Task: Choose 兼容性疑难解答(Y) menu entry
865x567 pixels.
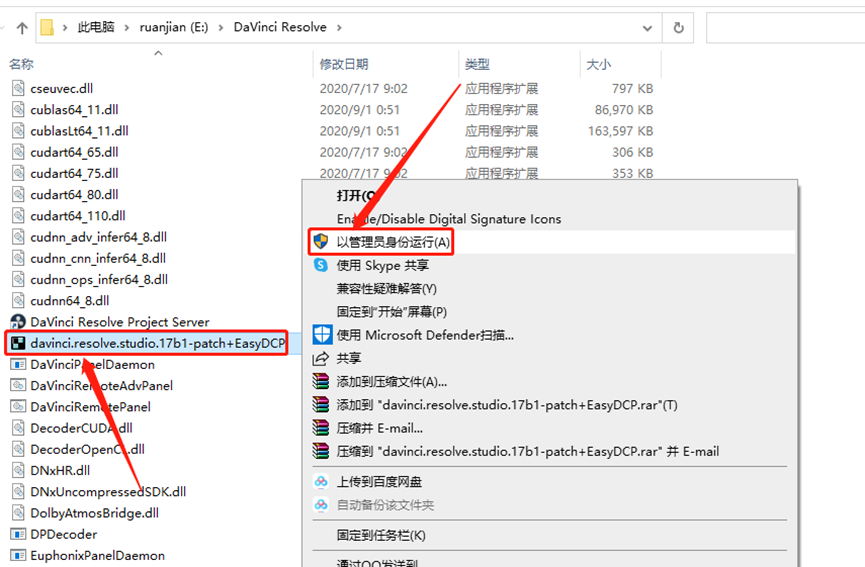Action: click(387, 288)
